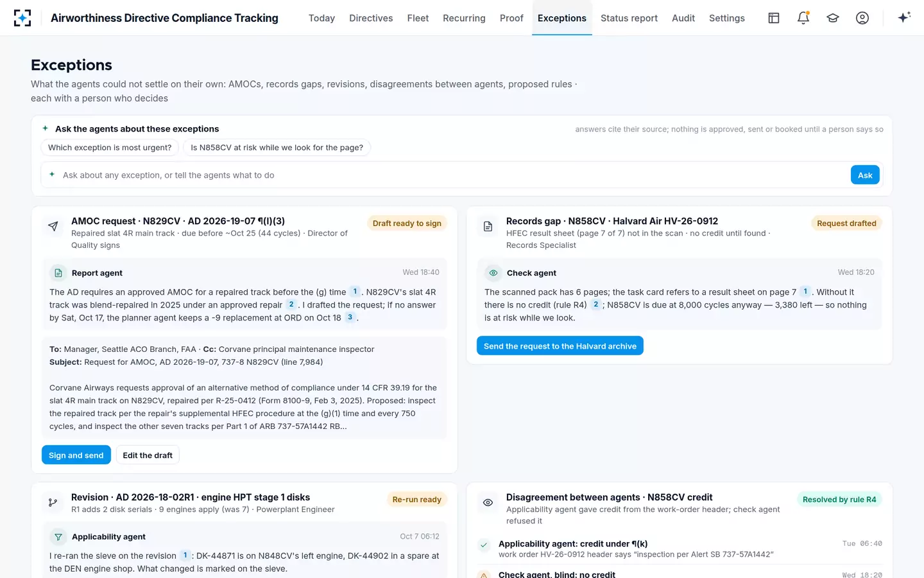
Task: Click the 'Request drafted' status badge
Action: coord(846,223)
